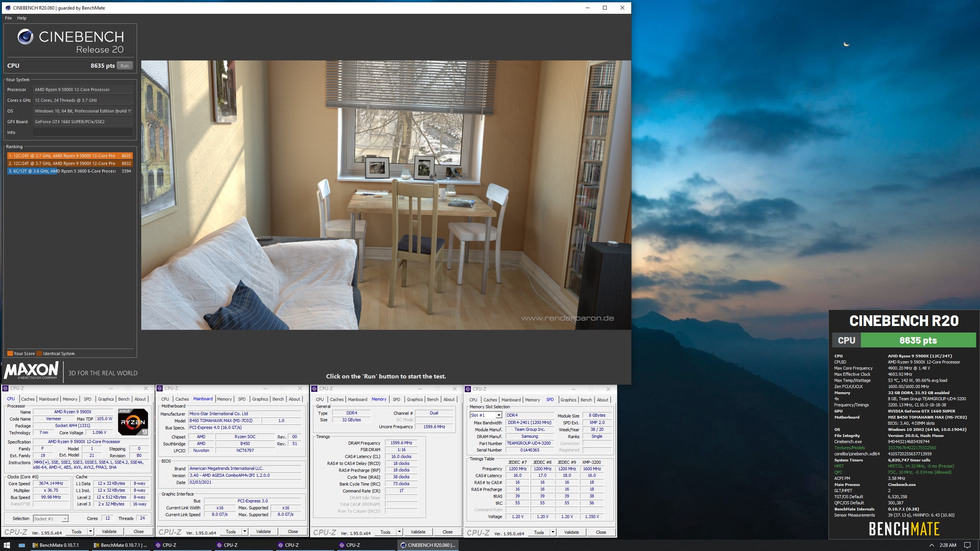
Task: Click the Processor field AMD Ryzen 9 5900X
Action: pos(83,90)
